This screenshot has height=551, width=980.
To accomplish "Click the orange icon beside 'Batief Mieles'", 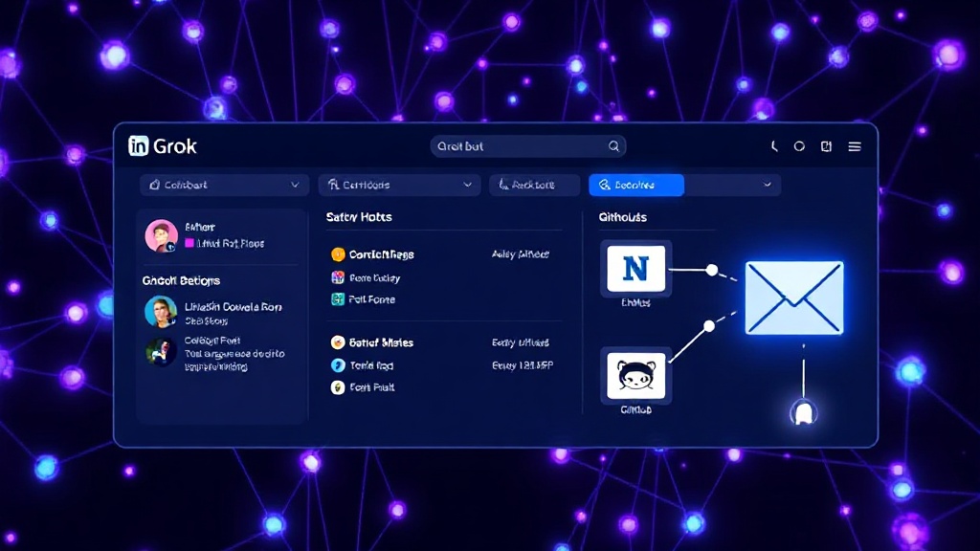I will [338, 342].
